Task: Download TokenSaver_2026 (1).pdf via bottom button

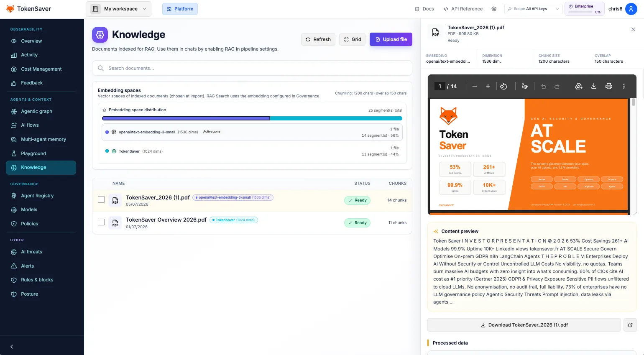Action: 524,325
